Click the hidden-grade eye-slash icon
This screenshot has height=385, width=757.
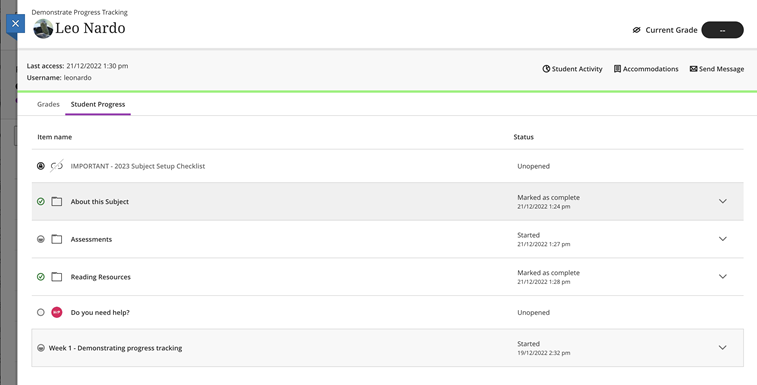point(636,30)
